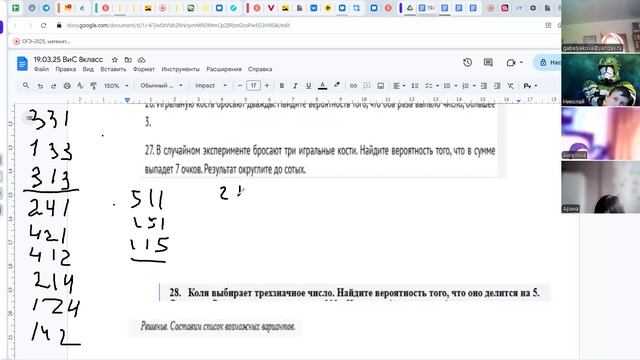The height and width of the screenshot is (360, 640).
Task: Open the Правка menu
Action: [66, 69]
